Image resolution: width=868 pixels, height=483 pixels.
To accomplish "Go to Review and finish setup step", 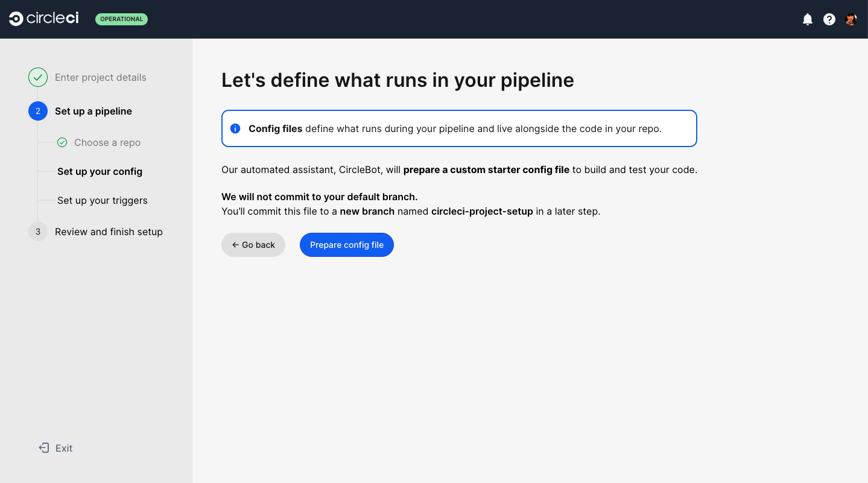I will click(x=109, y=232).
